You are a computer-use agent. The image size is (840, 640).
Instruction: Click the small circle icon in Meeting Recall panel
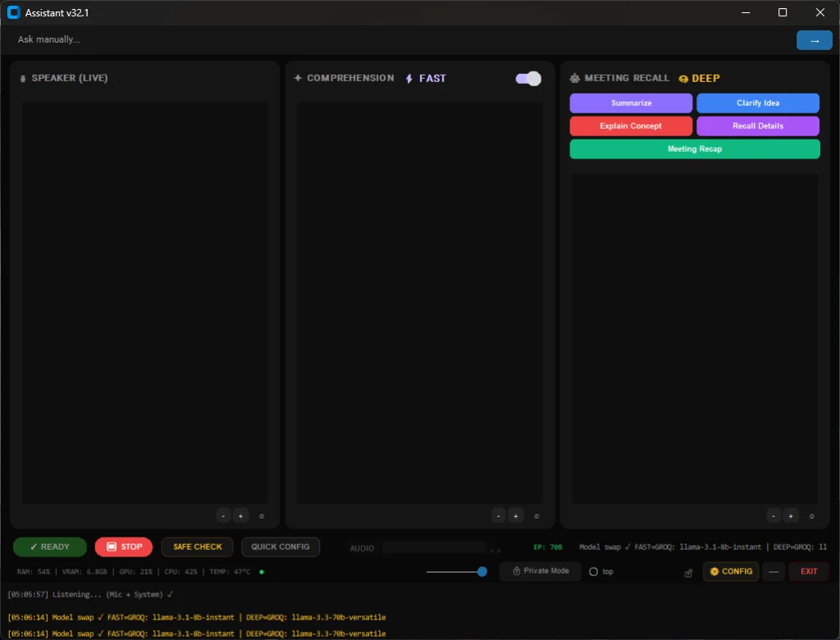point(811,516)
